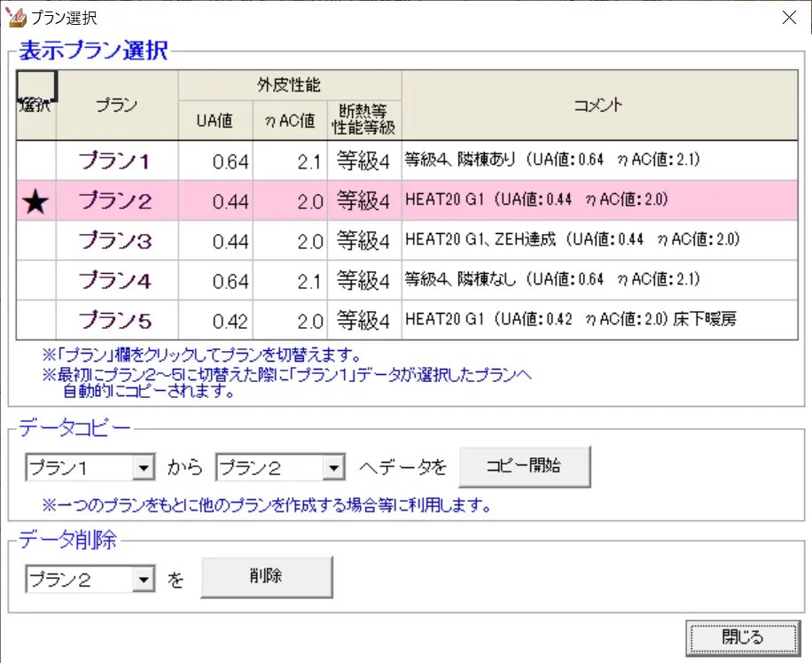Choose プラン5 in the plan column

(117, 320)
